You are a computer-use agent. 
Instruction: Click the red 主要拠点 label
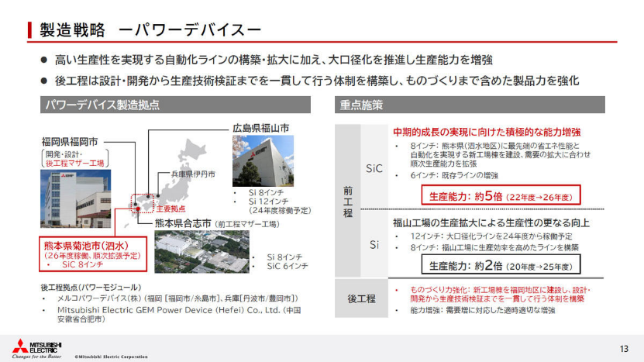(x=170, y=209)
